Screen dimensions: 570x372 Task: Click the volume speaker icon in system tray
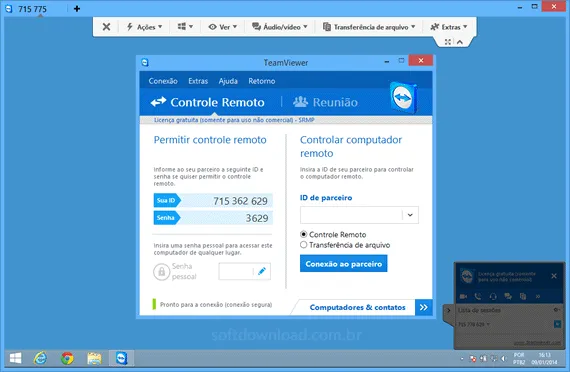[x=504, y=359]
